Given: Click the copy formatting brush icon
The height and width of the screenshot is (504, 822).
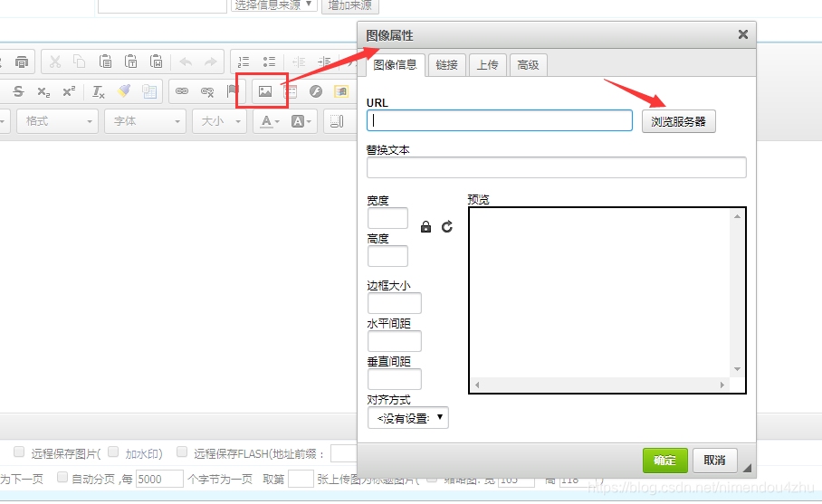Looking at the screenshot, I should coord(124,91).
